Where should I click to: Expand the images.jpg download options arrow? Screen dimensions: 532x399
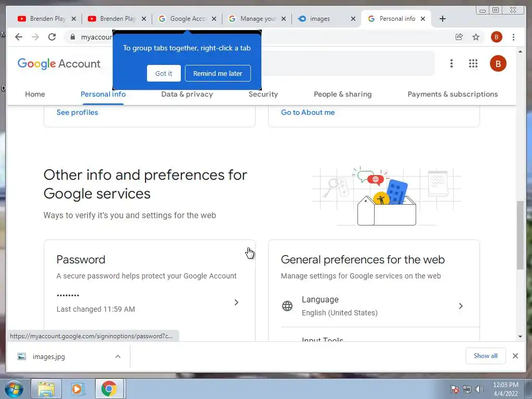pos(118,356)
